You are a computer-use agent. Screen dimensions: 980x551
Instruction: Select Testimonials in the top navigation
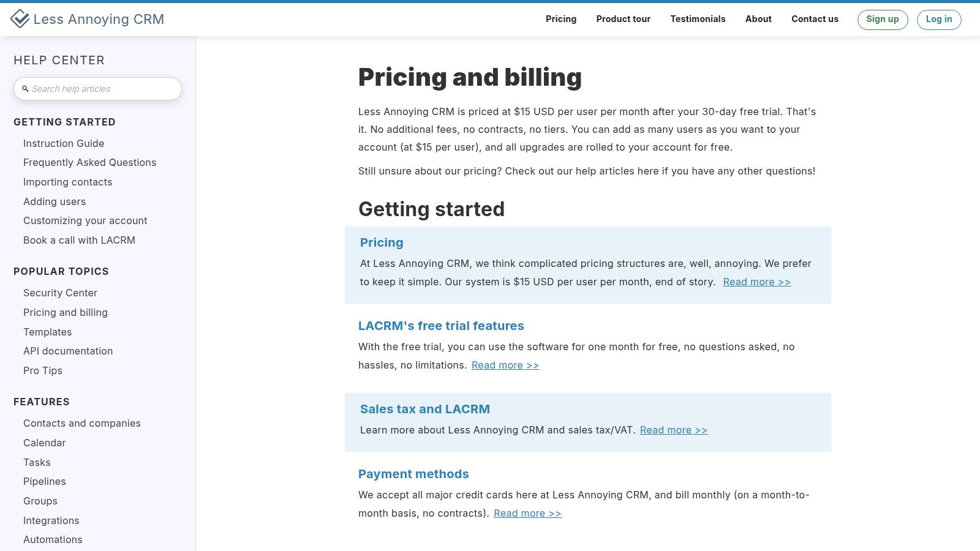[x=698, y=19]
